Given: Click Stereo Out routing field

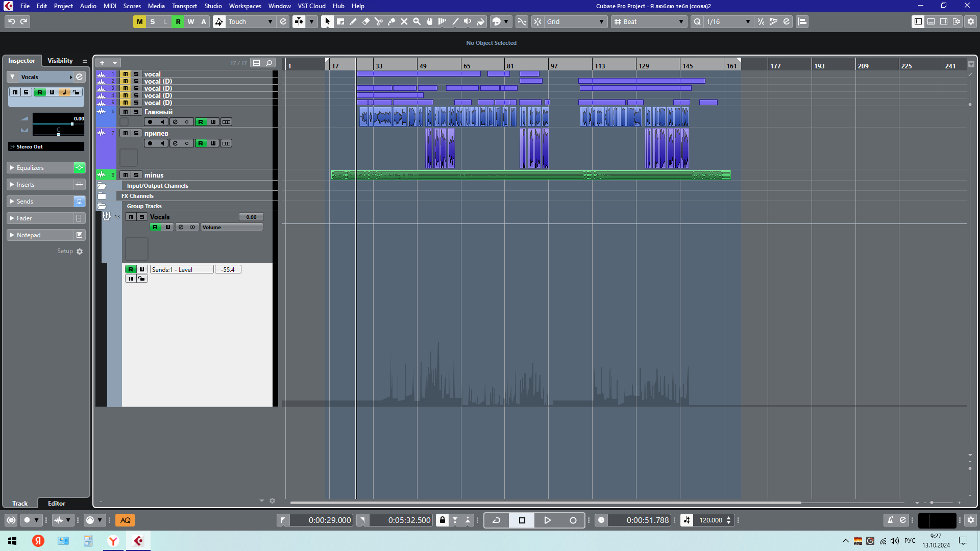Looking at the screenshot, I should tap(46, 147).
